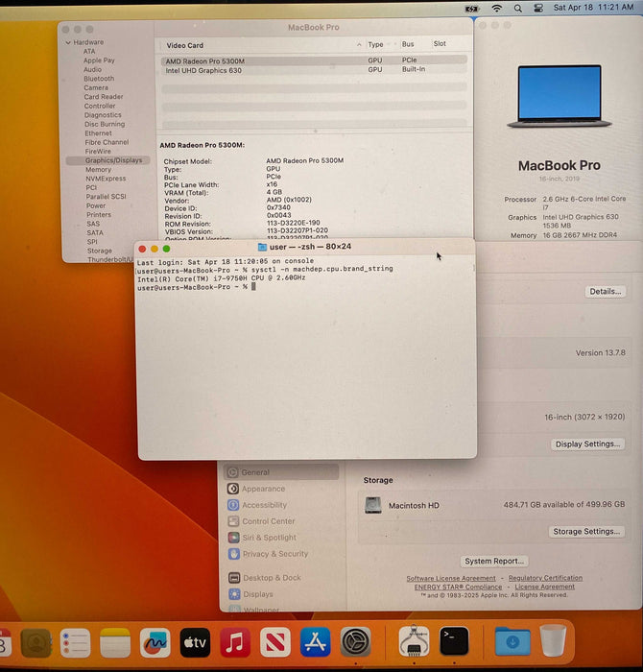The width and height of the screenshot is (643, 672).
Task: Select NVMExpress in the Hardware list
Action: [106, 179]
